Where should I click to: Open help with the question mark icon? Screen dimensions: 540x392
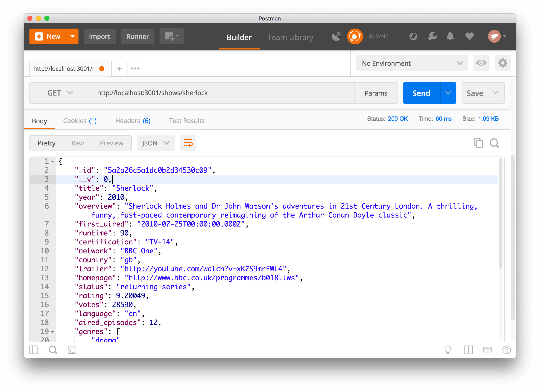(x=507, y=350)
